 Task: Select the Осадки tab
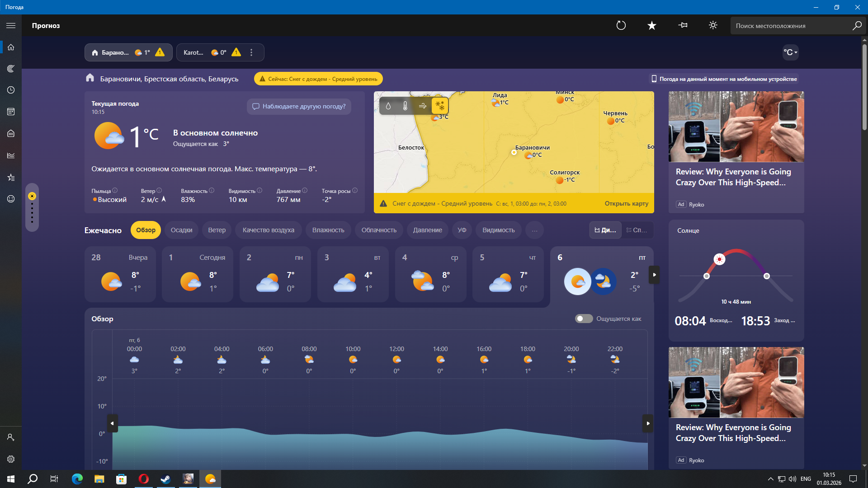coord(181,230)
